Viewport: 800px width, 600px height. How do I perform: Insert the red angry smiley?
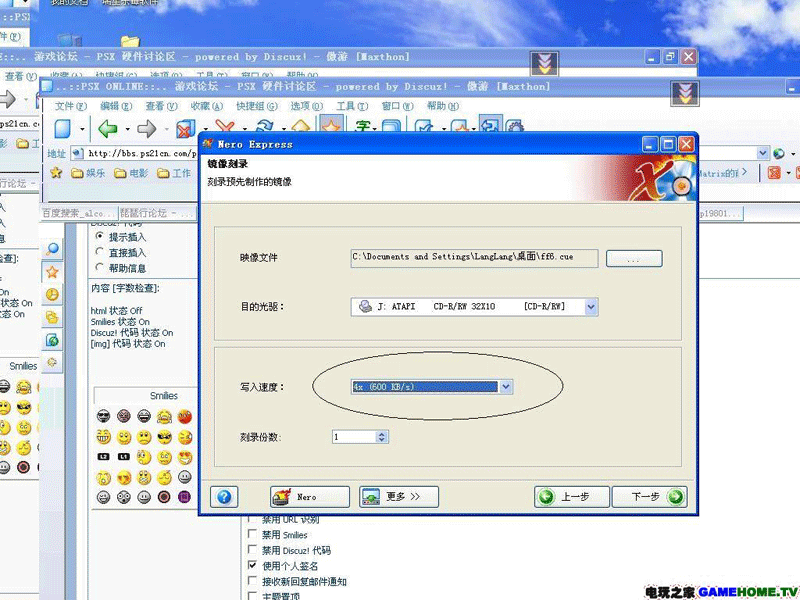185,416
